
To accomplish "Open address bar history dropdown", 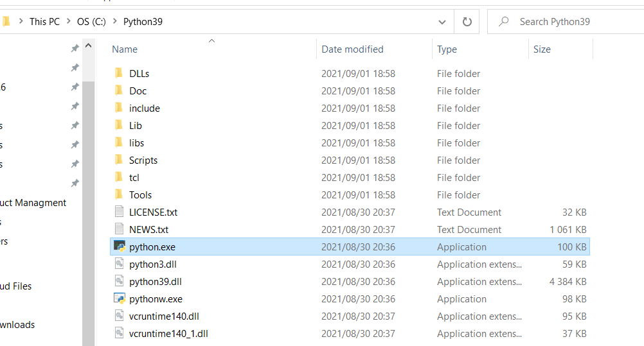I will click(442, 22).
